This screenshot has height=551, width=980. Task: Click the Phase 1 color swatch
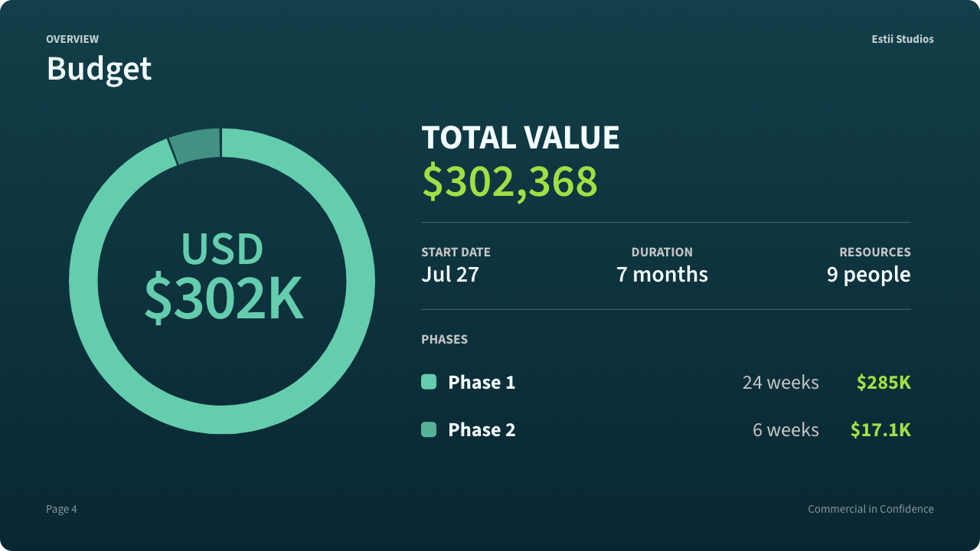429,382
